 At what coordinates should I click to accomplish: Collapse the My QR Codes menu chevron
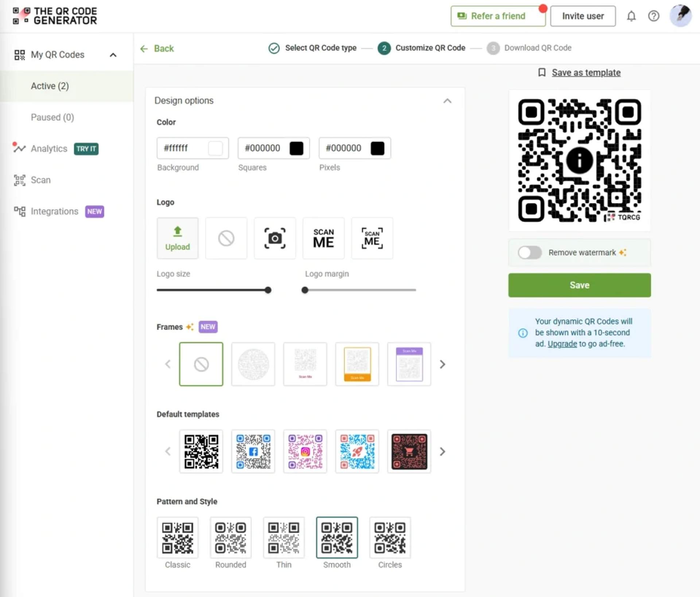[113, 55]
